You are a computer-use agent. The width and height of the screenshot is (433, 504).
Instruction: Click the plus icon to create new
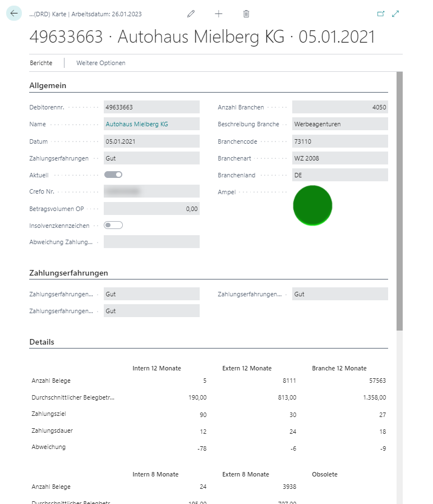point(219,13)
